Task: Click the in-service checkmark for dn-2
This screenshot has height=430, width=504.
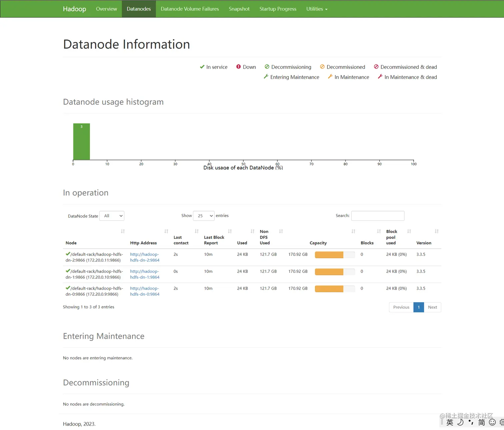Action: 68,254
